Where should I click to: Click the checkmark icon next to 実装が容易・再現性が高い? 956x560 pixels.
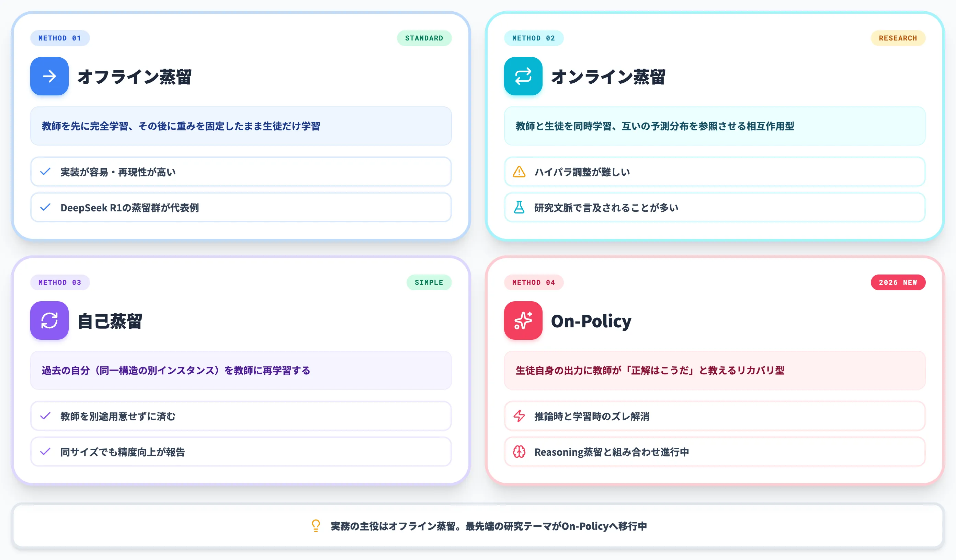(46, 172)
